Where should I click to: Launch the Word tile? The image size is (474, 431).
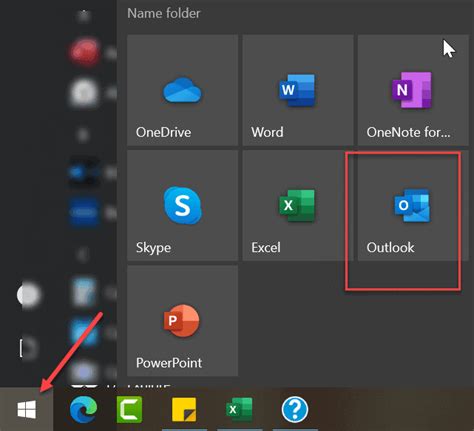click(298, 90)
